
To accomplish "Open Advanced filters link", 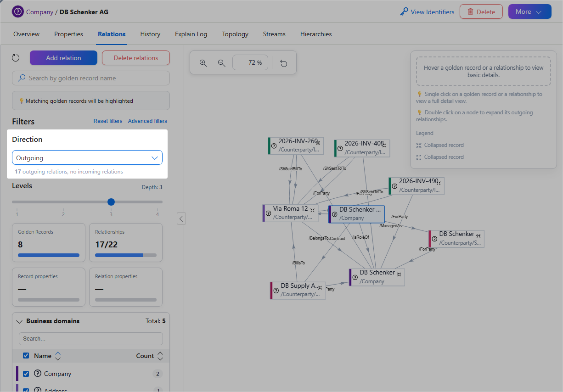I will 147,121.
